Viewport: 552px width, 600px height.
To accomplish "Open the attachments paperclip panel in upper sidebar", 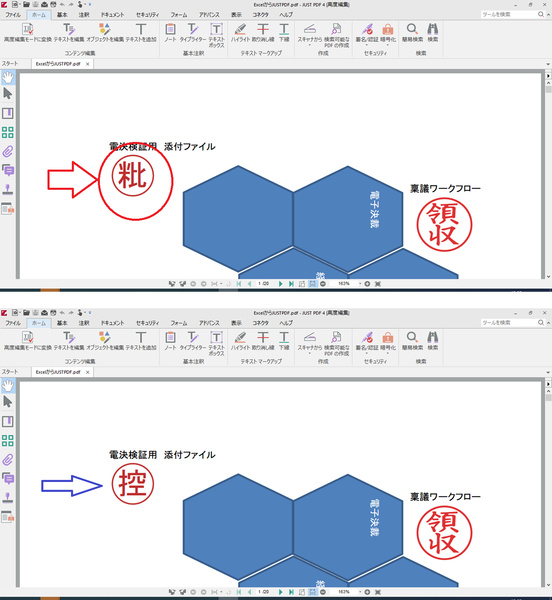I will [8, 152].
